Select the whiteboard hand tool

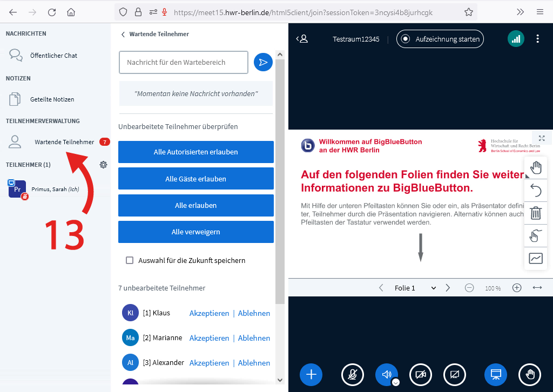pyautogui.click(x=536, y=167)
